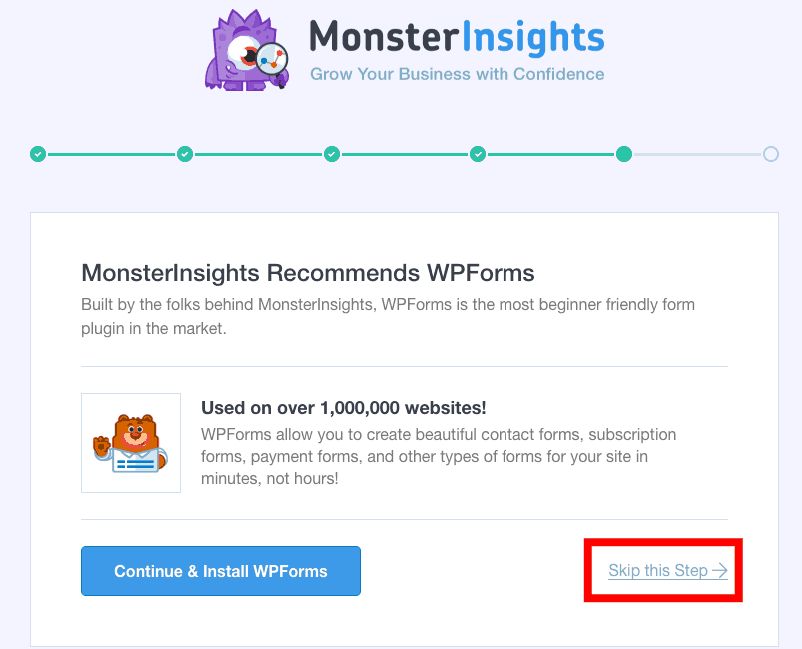
Task: Click the MonsterInsights wordmark title
Action: point(457,37)
